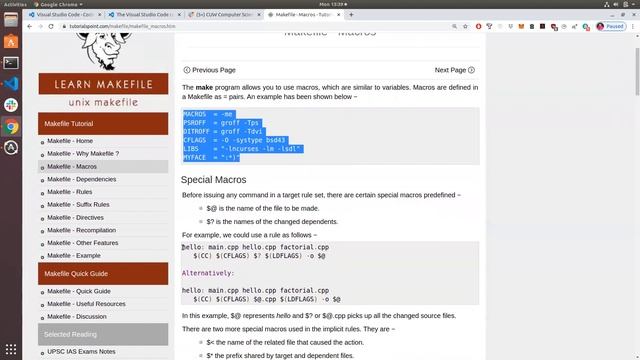Viewport: 640px width, 360px height.
Task: Open Makefile - Why Makefile ? link
Action: point(83,153)
